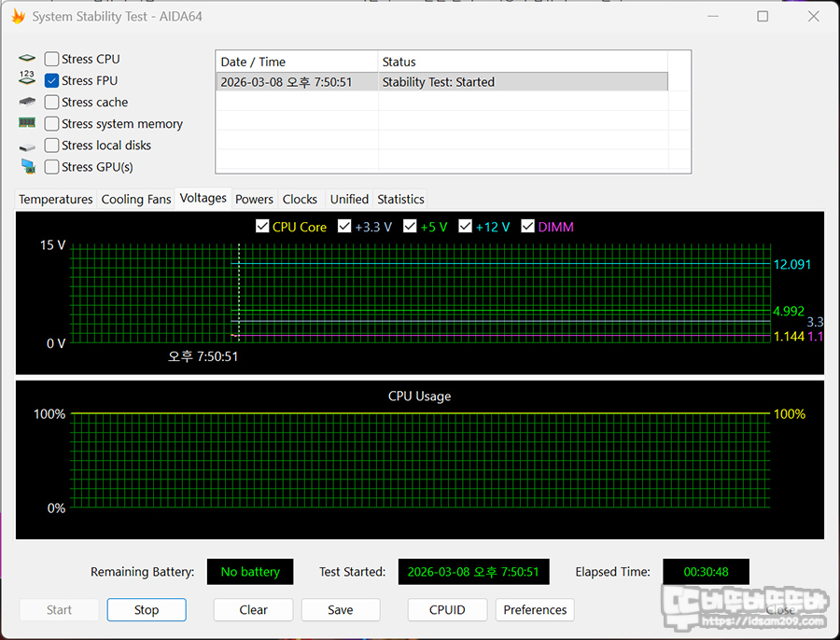This screenshot has height=640, width=840.
Task: Open Preferences
Action: [x=535, y=610]
